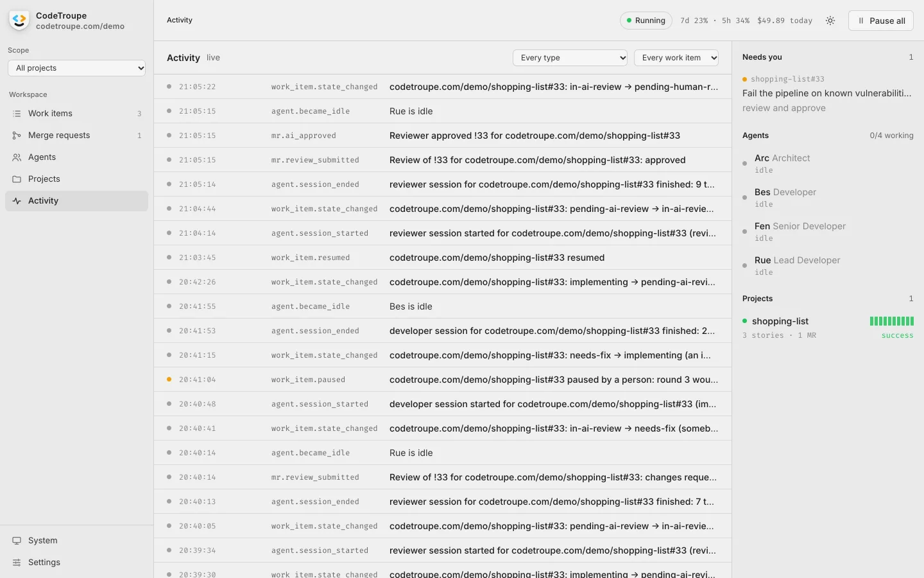This screenshot has width=924, height=578.
Task: Click the live label next to Activity
Action: click(x=213, y=58)
